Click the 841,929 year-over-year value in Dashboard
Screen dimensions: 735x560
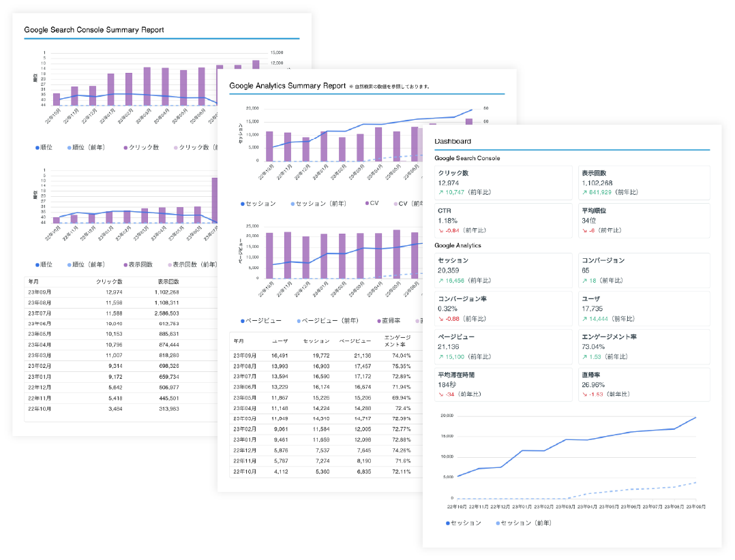[x=600, y=192]
